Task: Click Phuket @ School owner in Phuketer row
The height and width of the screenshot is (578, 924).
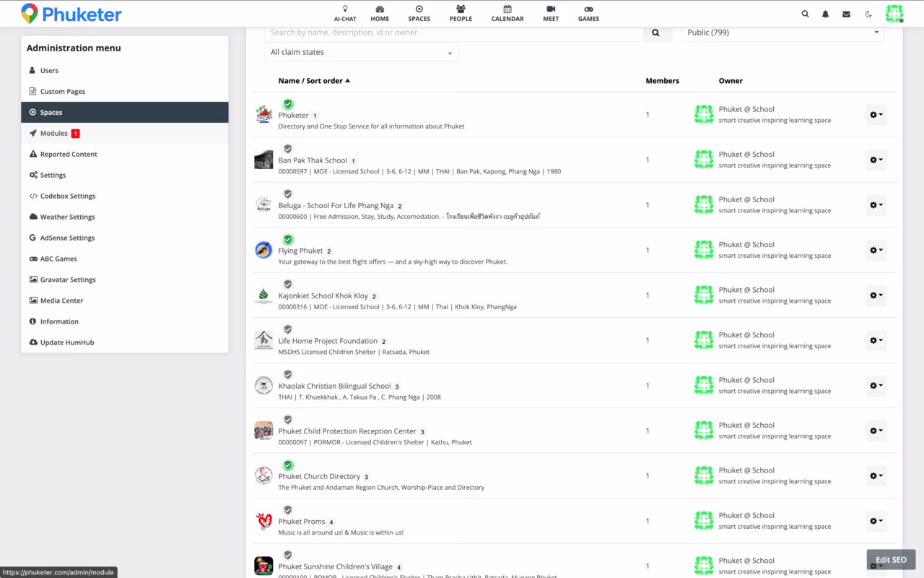Action: tap(746, 109)
